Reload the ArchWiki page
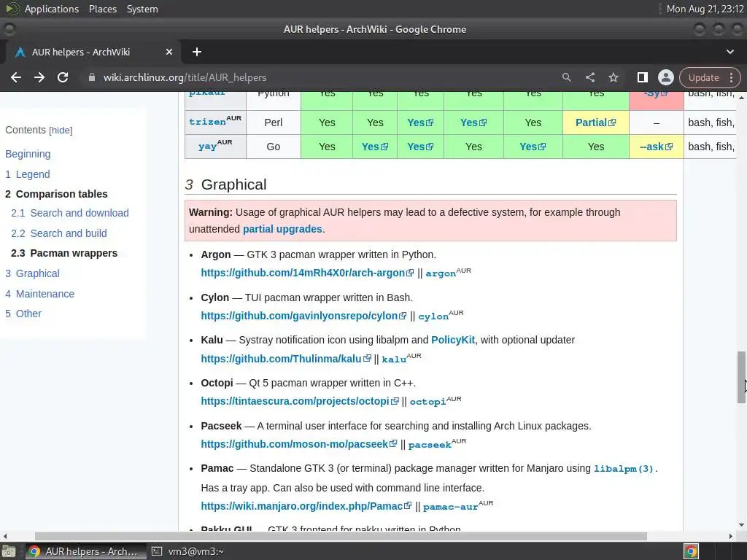Screen dimensions: 747x560 click(x=63, y=77)
